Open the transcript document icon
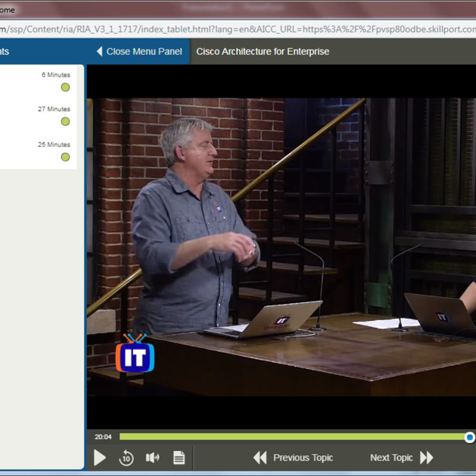The width and height of the screenshot is (476, 476). [179, 458]
